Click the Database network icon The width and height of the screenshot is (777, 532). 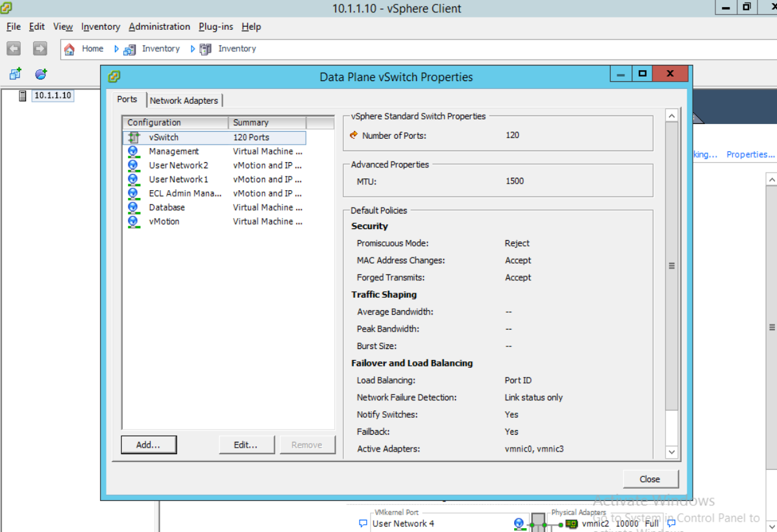[x=134, y=207]
